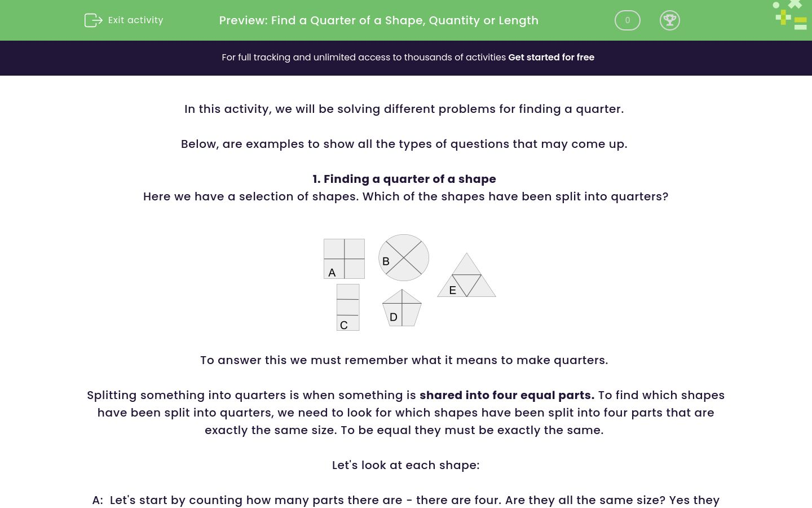Click the line starting with A: below the examples
812x508 pixels.
click(405, 500)
